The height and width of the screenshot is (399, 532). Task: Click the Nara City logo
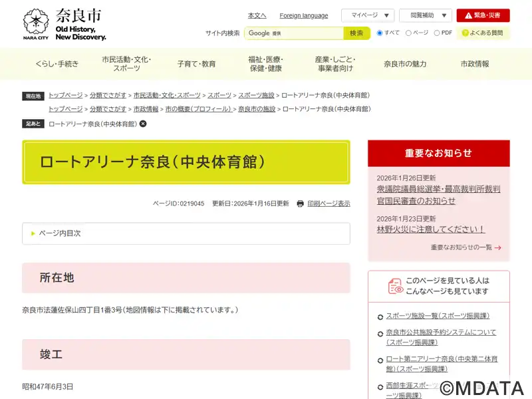click(x=65, y=25)
